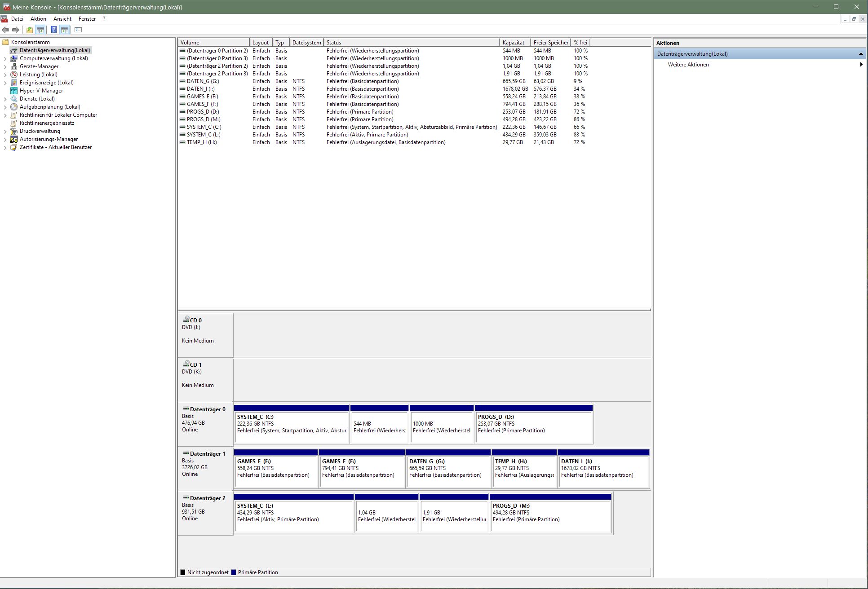Image resolution: width=868 pixels, height=589 pixels.
Task: Click the CD 0 disc drive icon
Action: [x=186, y=319]
